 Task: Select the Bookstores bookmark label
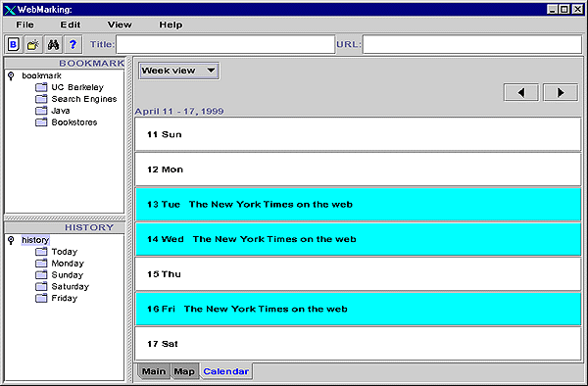tap(74, 122)
